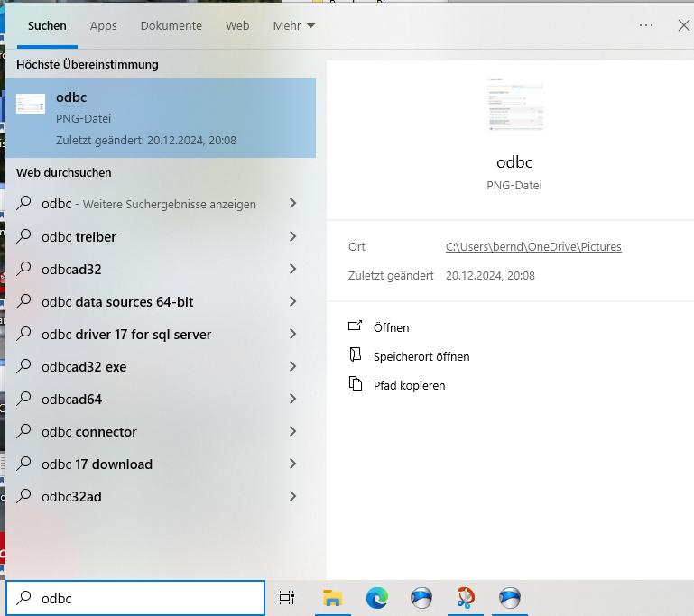Image resolution: width=694 pixels, height=616 pixels.
Task: Click the Pfad kopieren copy icon
Action: [x=356, y=383]
